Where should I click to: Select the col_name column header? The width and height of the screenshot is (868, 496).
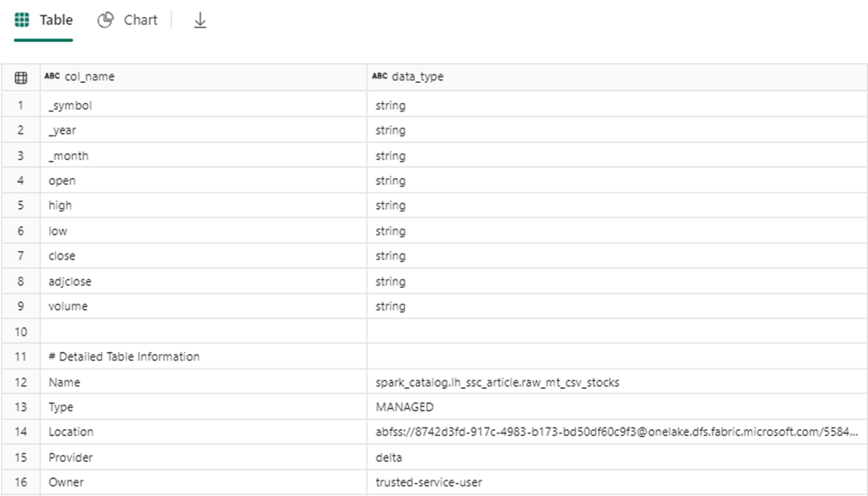point(89,77)
